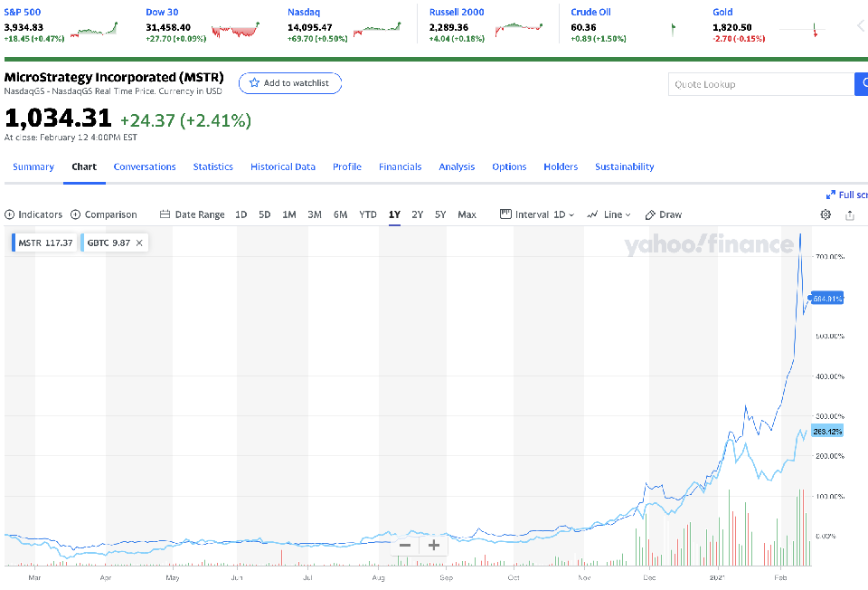Click the Full screen expand icon
Image resolution: width=868 pixels, height=590 pixels.
(x=830, y=195)
